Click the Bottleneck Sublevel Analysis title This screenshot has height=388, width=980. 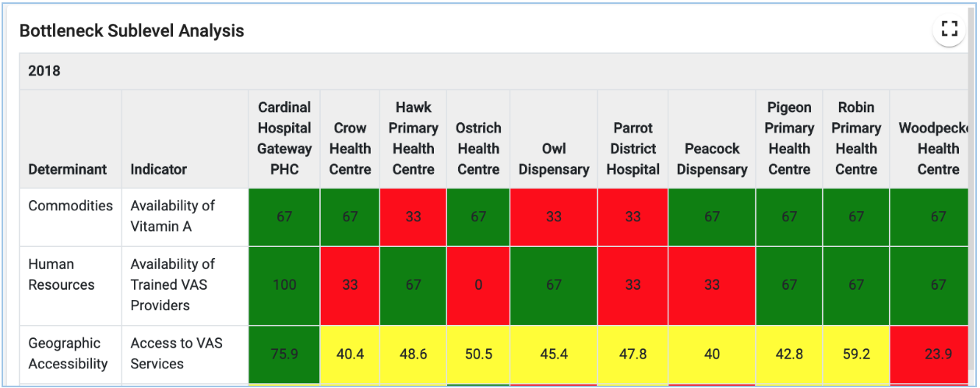click(132, 31)
